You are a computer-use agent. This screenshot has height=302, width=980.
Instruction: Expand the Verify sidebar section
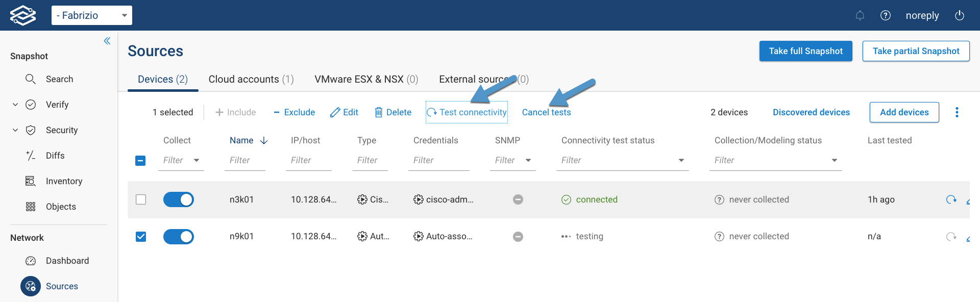(x=15, y=105)
